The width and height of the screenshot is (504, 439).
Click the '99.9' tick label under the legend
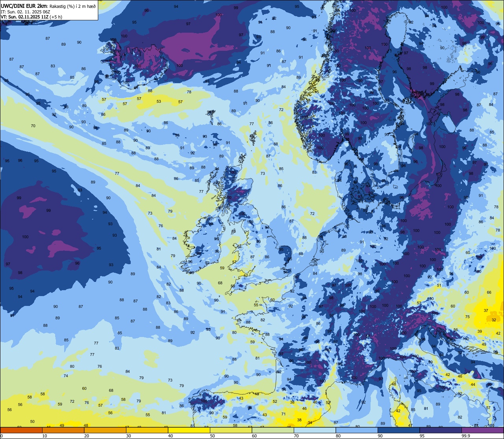click(x=466, y=436)
